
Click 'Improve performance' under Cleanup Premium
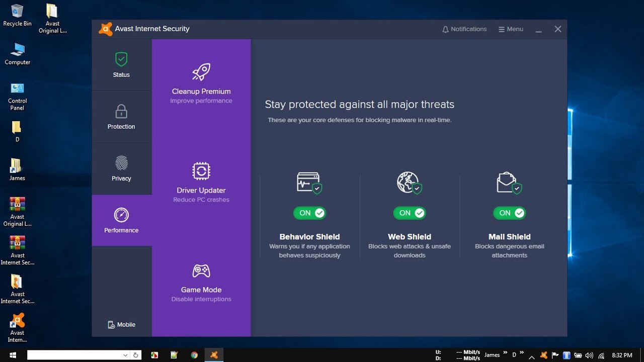coord(201,101)
